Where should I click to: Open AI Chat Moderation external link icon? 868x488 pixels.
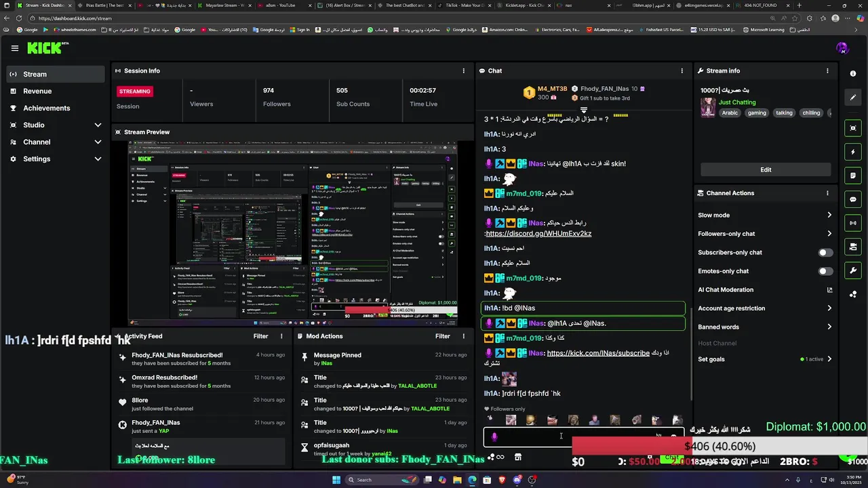click(829, 290)
